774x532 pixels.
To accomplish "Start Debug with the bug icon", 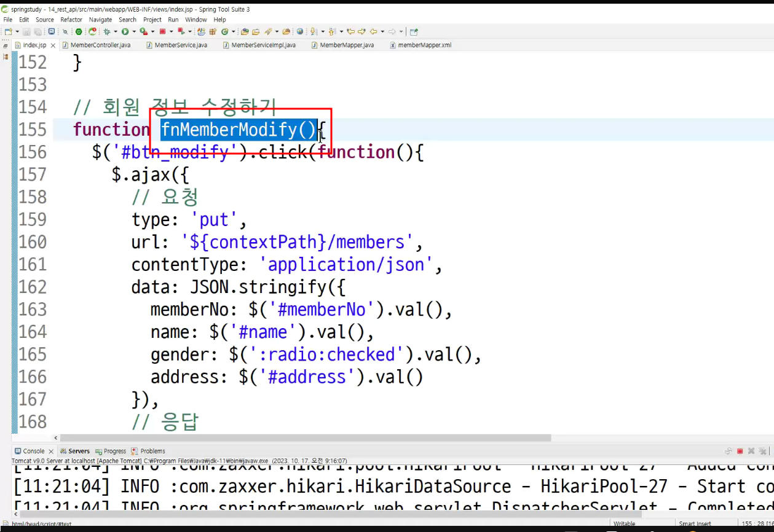I will pos(107,31).
